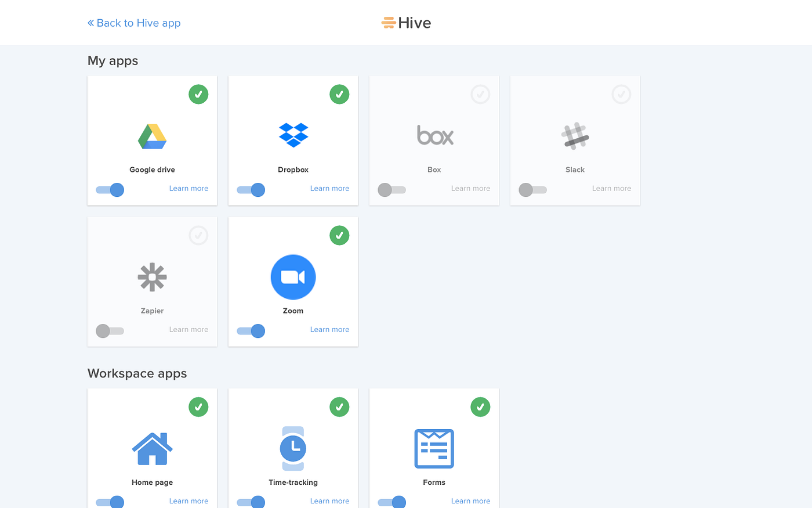Viewport: 812px width, 508px height.
Task: Switch off the Forms toggle
Action: pyautogui.click(x=391, y=502)
